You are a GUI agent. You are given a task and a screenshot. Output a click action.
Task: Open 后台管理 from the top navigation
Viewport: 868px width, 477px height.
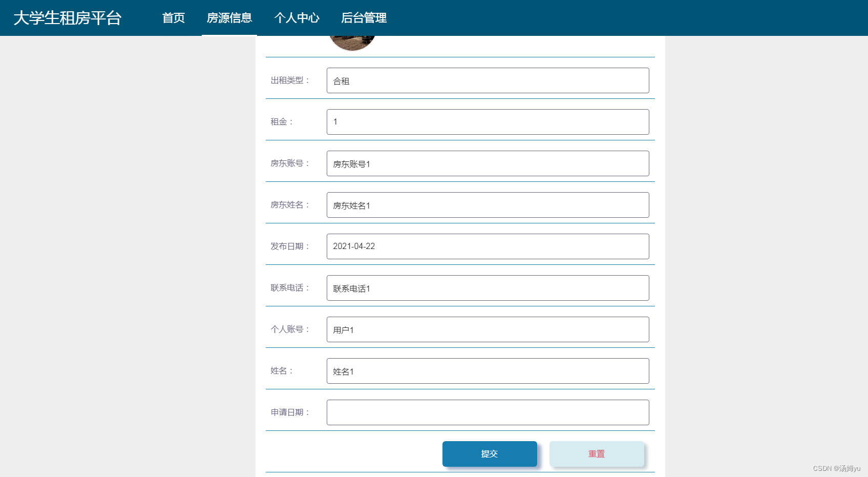364,18
